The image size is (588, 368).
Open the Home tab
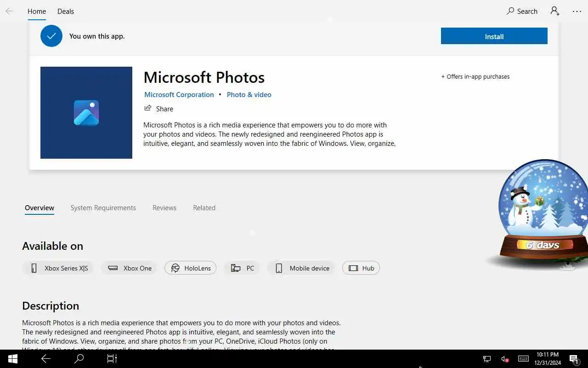[37, 11]
